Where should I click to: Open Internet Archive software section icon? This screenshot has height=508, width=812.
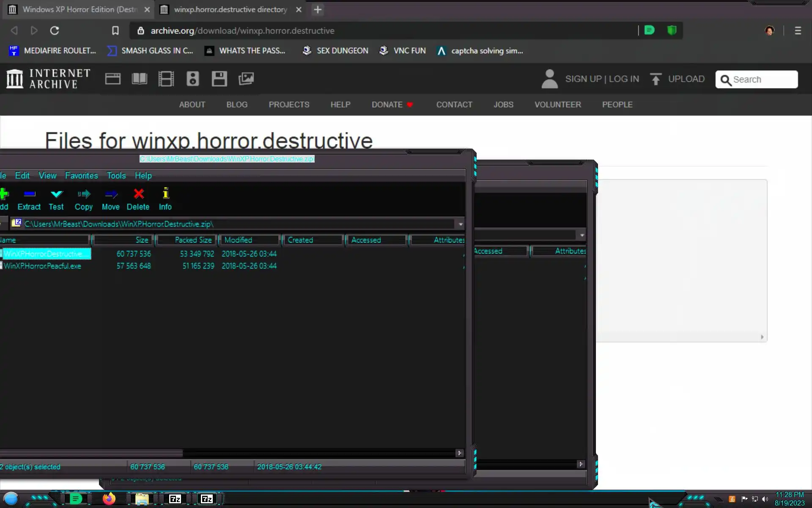[x=219, y=79]
